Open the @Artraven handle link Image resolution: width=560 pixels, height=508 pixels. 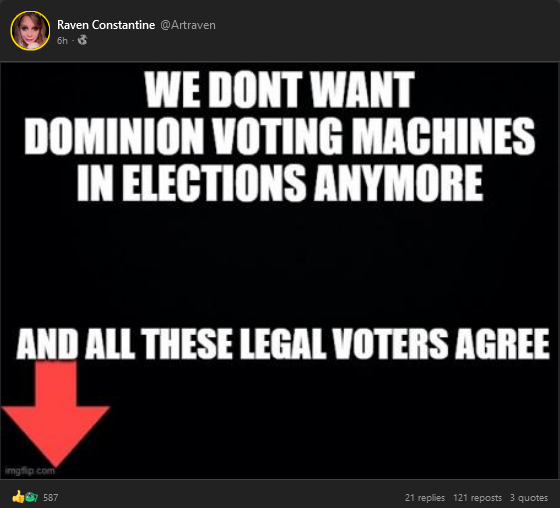coord(188,25)
